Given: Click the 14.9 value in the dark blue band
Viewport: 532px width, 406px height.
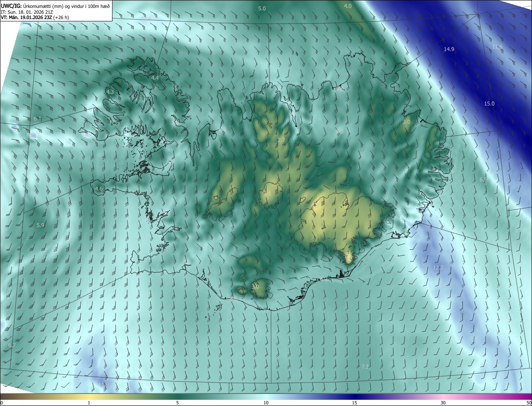Looking at the screenshot, I should (x=449, y=49).
